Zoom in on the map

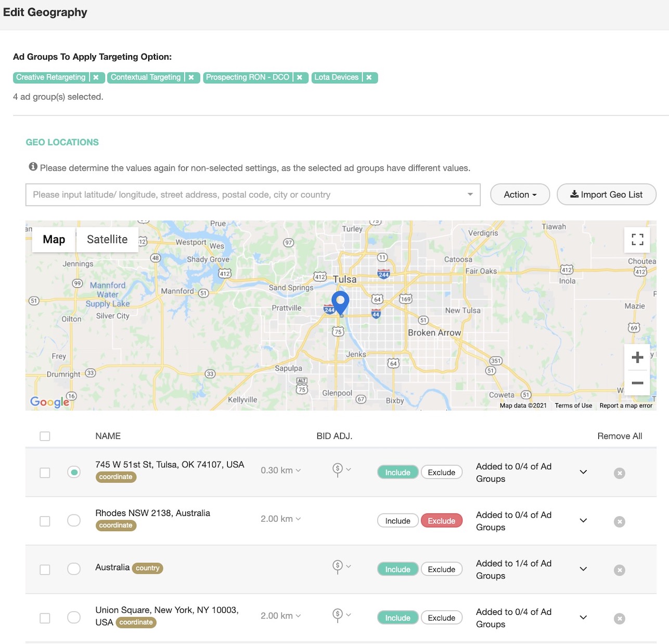637,357
